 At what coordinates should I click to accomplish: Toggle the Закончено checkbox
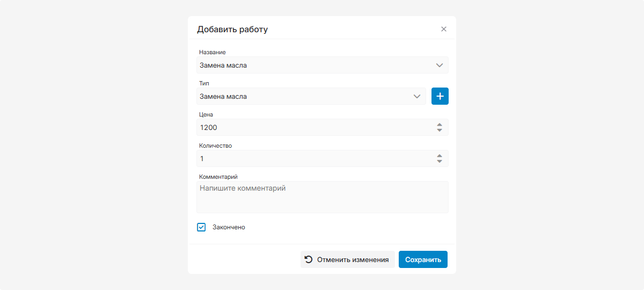(201, 227)
